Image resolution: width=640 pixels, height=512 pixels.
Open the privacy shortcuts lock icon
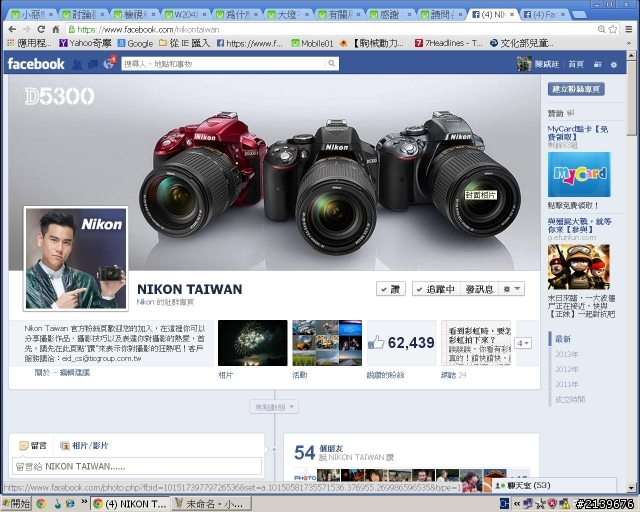click(x=598, y=64)
